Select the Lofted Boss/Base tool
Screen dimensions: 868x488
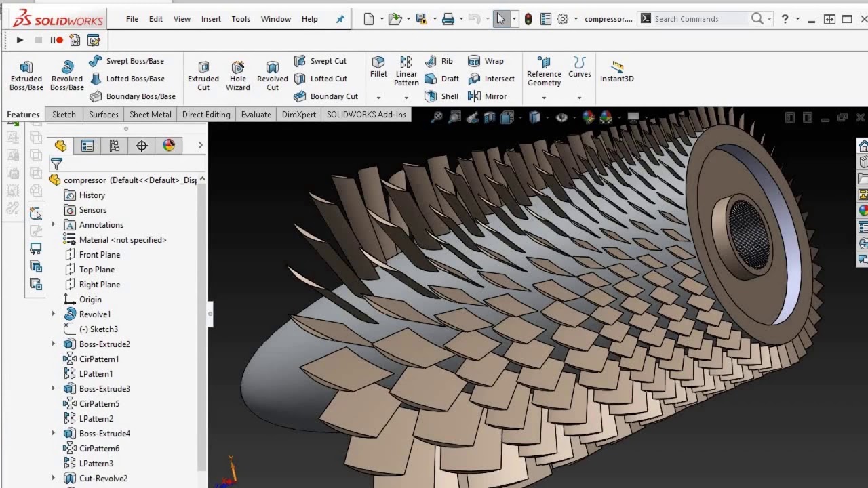coord(127,79)
